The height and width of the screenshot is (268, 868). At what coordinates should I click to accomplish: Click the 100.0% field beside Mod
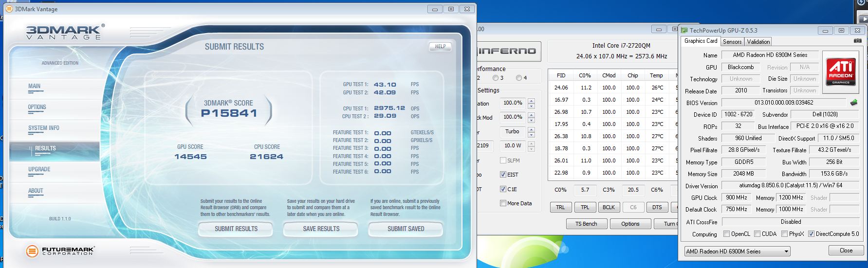pos(513,117)
